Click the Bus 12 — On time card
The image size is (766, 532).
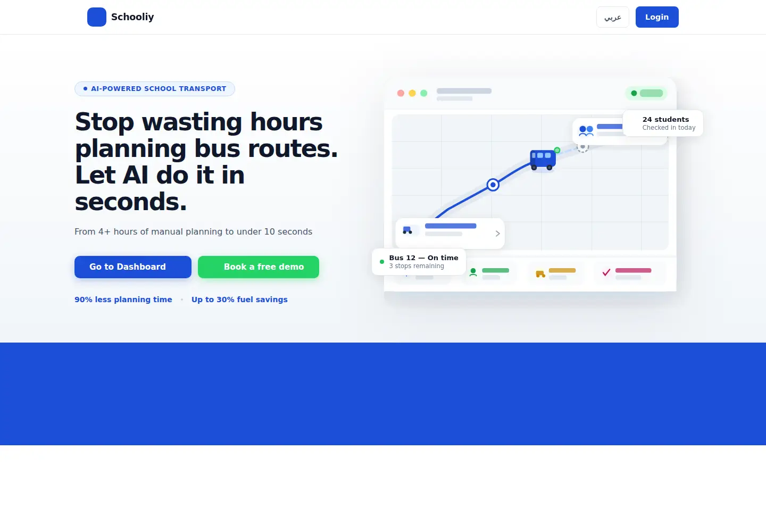(x=419, y=262)
